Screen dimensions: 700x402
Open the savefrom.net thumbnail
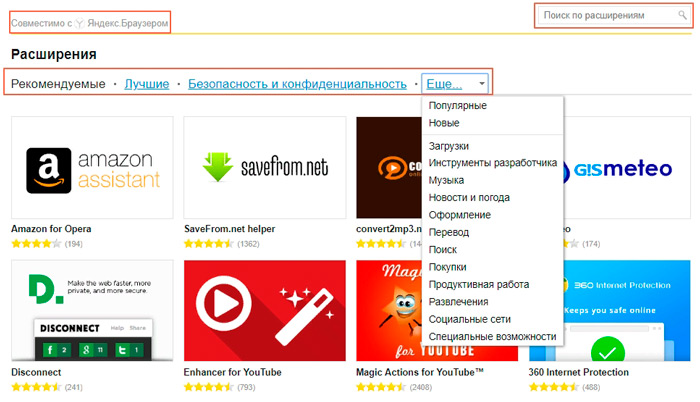[265, 168]
